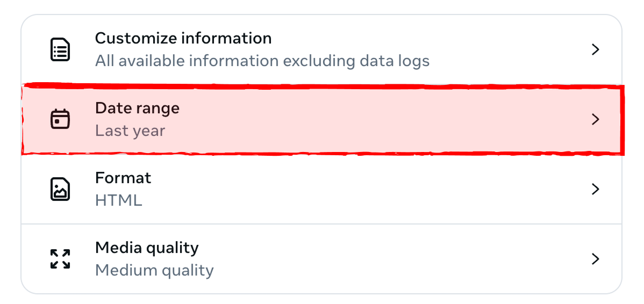Open Media quality via right arrow
The height and width of the screenshot is (304, 644).
(595, 259)
